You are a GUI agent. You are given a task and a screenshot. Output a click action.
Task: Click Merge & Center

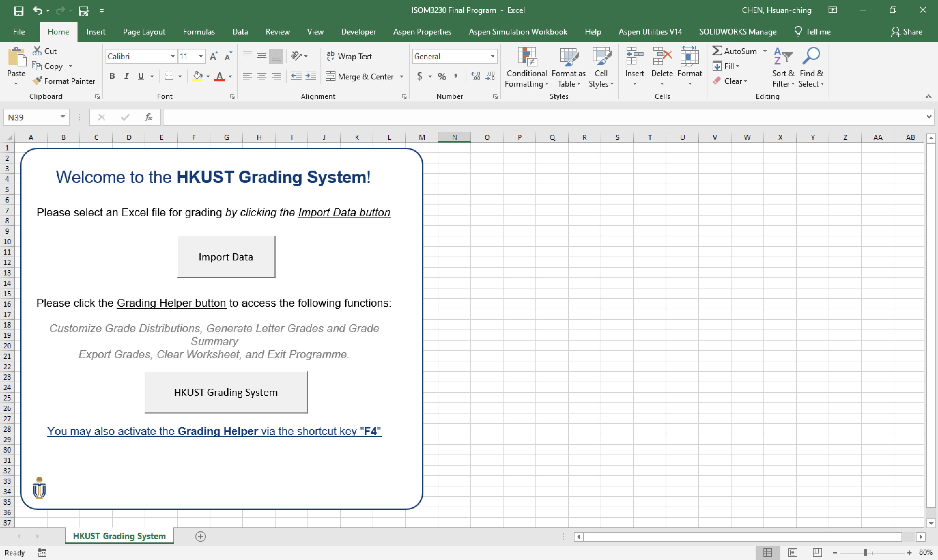tap(359, 76)
